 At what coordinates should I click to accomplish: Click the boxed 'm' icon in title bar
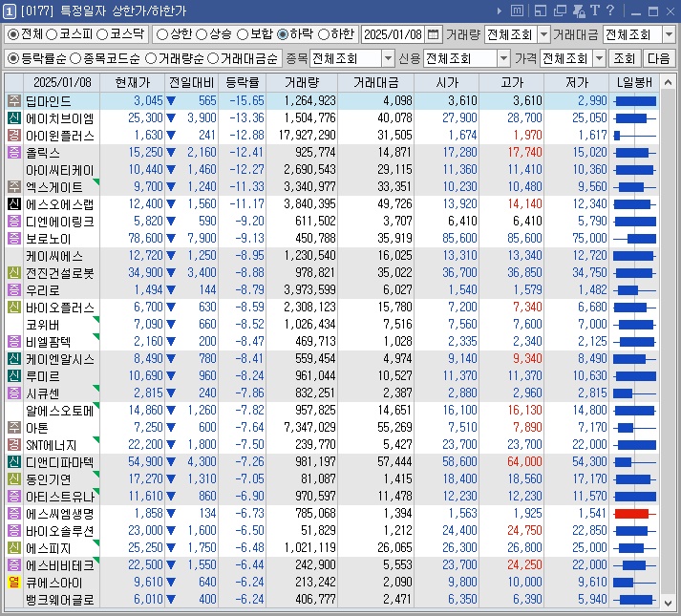tap(517, 11)
